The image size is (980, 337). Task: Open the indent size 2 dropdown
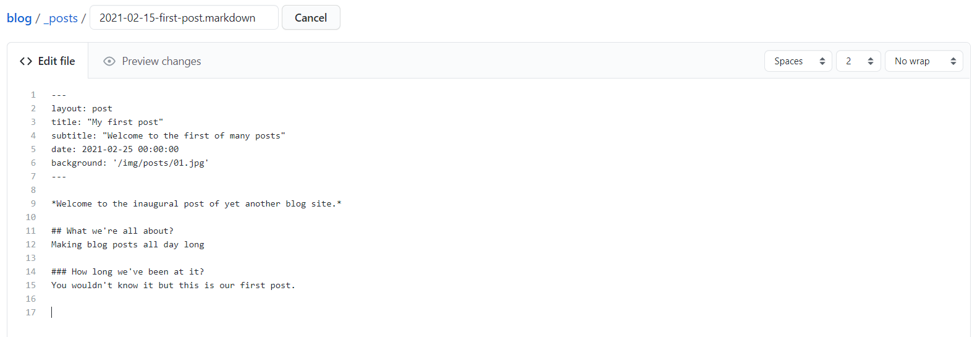pos(858,61)
